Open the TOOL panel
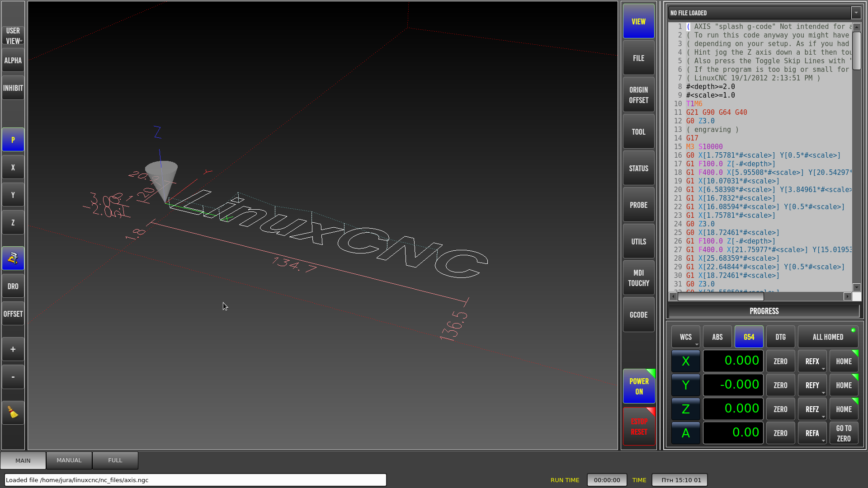Viewport: 868px width, 488px height. (638, 131)
